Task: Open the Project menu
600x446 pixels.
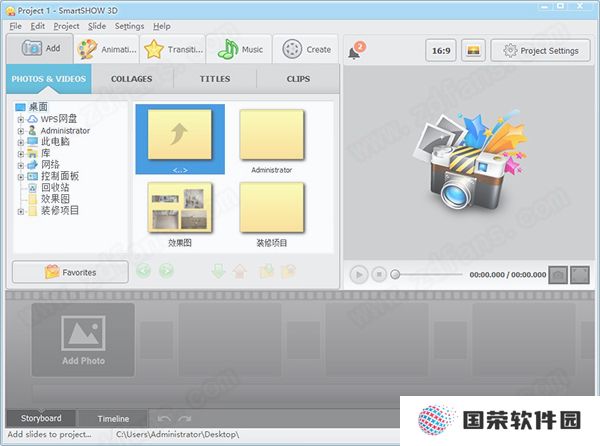Action: tap(66, 26)
